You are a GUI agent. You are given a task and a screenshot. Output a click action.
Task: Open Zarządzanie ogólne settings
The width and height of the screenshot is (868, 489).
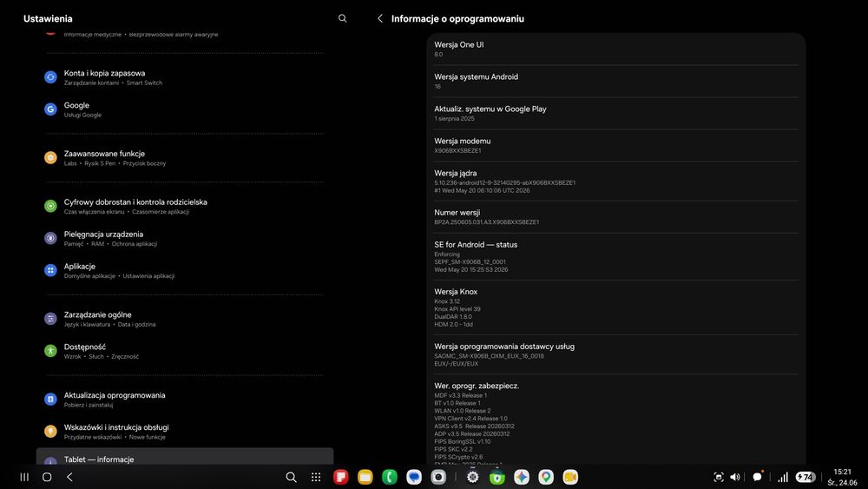tap(185, 319)
